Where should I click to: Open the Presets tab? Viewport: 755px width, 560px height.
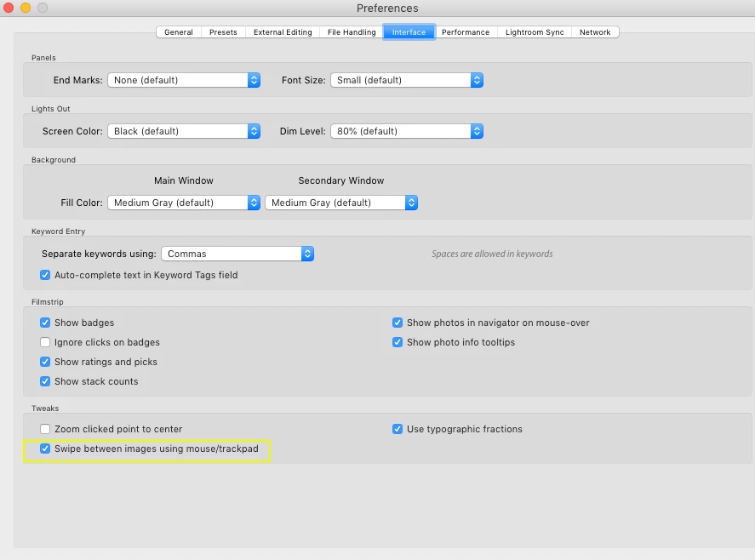coord(223,32)
